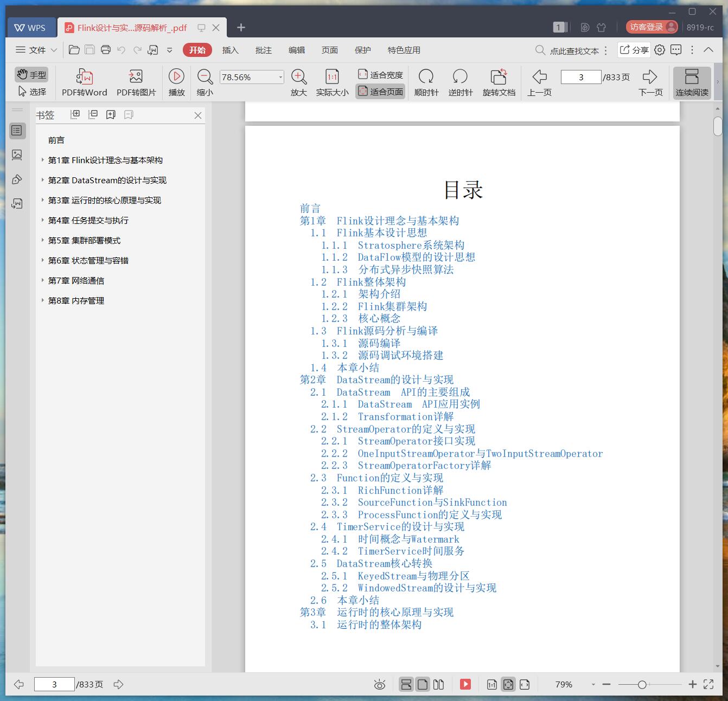Print the document

[106, 50]
